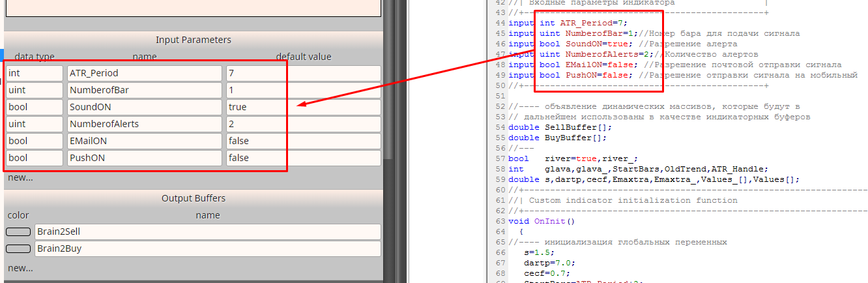
Task: Click line number 63 in the code gutter
Action: [x=500, y=221]
